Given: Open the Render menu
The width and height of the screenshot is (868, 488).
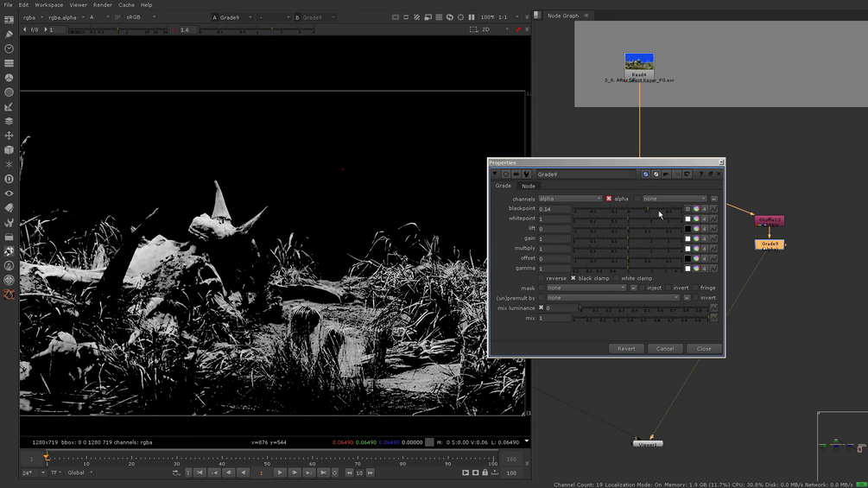Looking at the screenshot, I should (x=102, y=5).
